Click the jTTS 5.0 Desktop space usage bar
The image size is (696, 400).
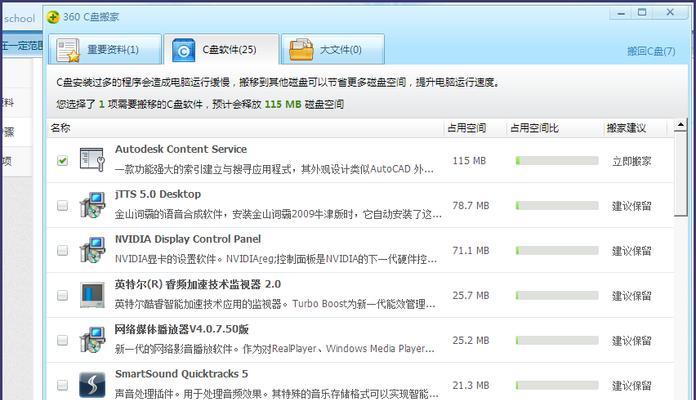pyautogui.click(x=557, y=206)
